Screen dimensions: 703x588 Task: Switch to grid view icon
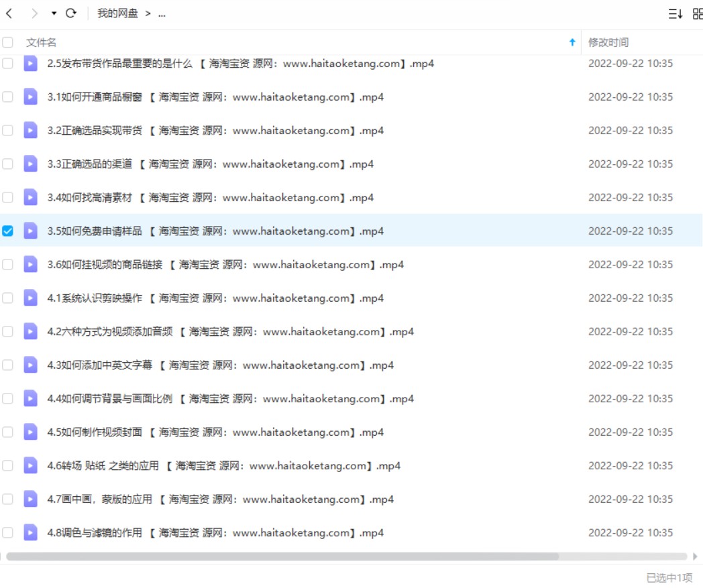point(698,14)
